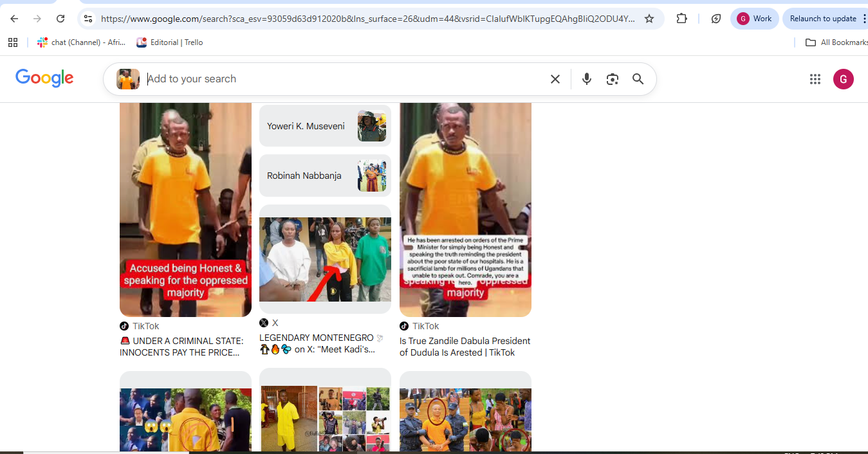Click the searched image thumbnail in search box
The width and height of the screenshot is (868, 454).
[128, 79]
